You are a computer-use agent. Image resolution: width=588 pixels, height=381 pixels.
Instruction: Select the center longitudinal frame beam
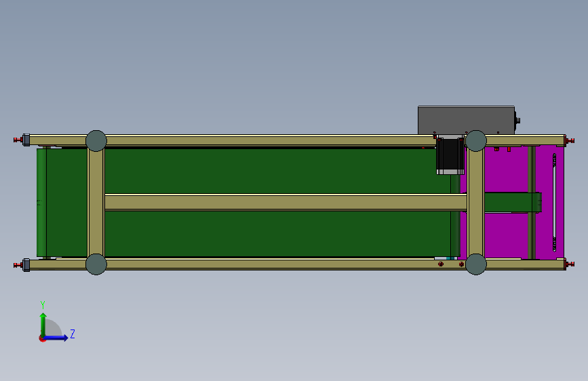pyautogui.click(x=286, y=203)
